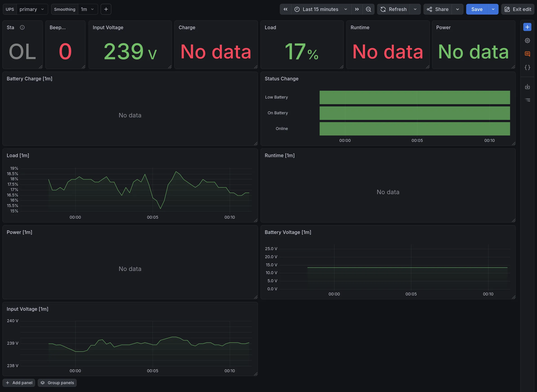537x392 pixels.
Task: Click Load [1m] panel title
Action: point(18,155)
